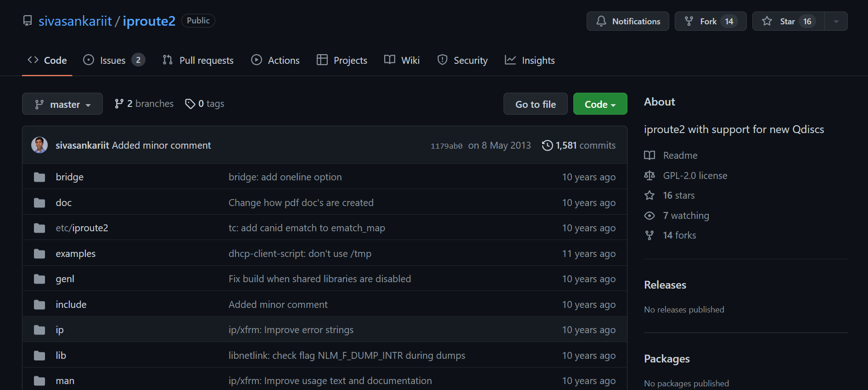This screenshot has width=868, height=390.
Task: Open the 'bridge: add oneline option' commit
Action: coord(285,177)
